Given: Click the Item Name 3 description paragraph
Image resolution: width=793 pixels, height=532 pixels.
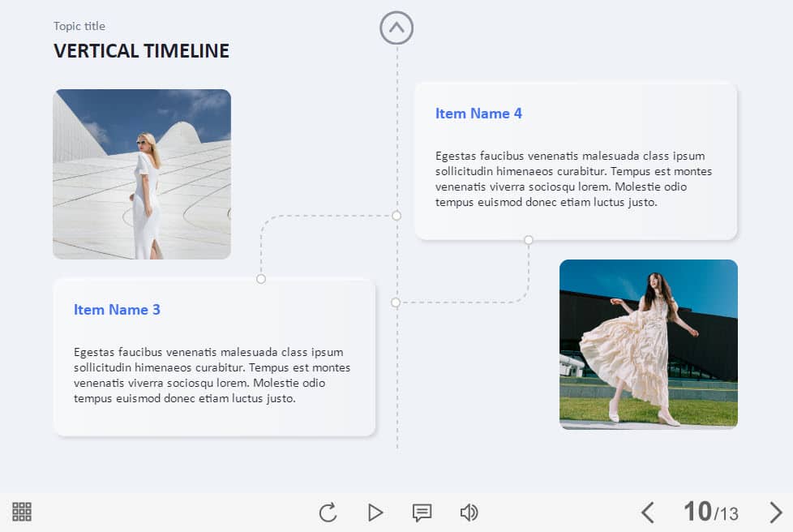Looking at the screenshot, I should (x=212, y=375).
